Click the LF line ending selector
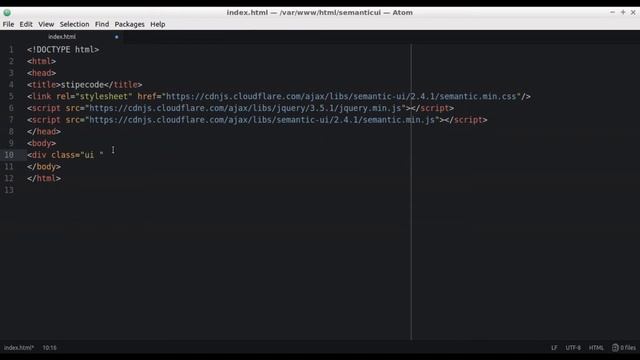640x360 pixels. coord(554,348)
